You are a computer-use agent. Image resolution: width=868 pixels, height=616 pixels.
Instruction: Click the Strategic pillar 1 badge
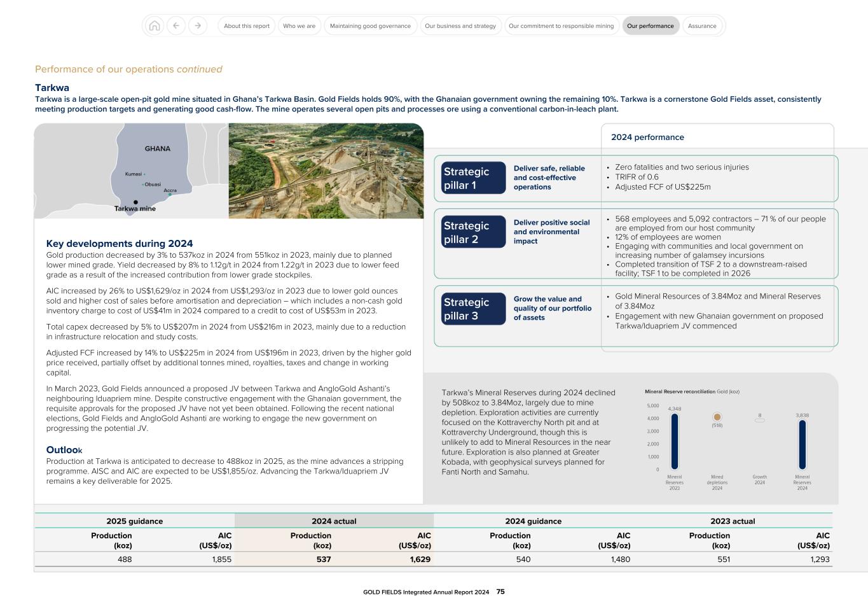(x=473, y=178)
